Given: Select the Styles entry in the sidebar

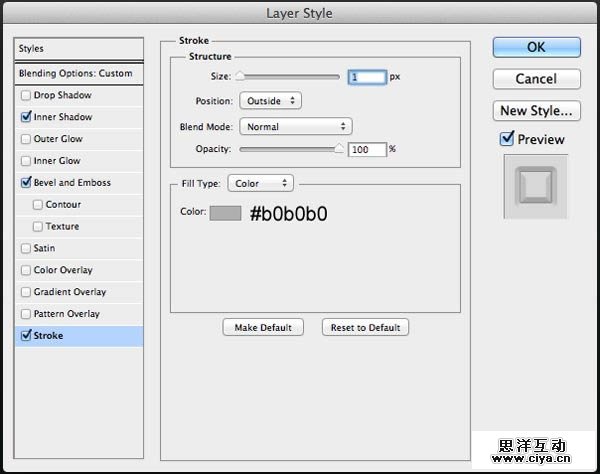Looking at the screenshot, I should (78, 48).
